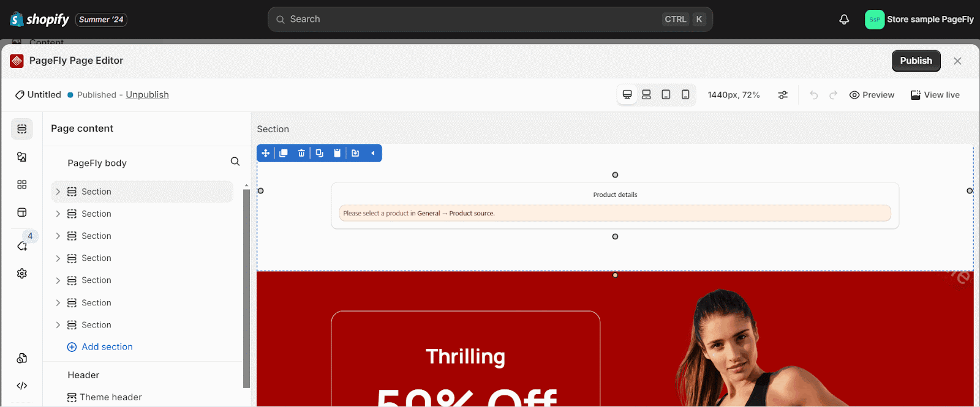Copy the selected section
Viewport: 980px width, 407px height.
[319, 153]
